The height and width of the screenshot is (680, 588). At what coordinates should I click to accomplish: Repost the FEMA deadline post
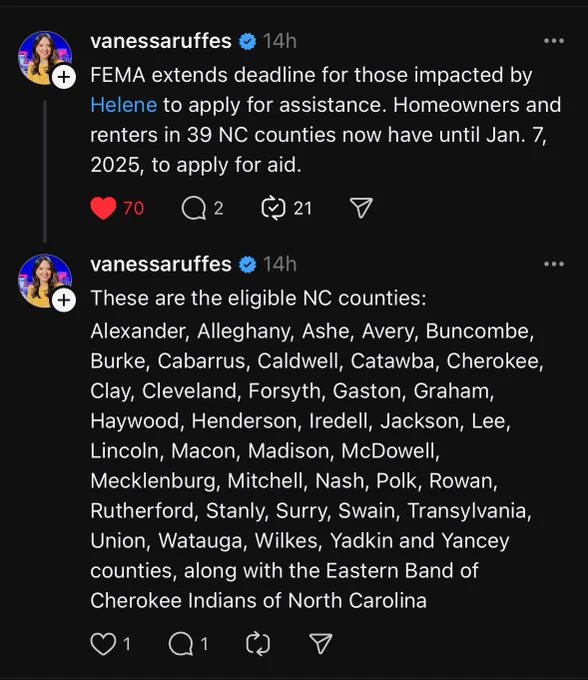tap(273, 208)
